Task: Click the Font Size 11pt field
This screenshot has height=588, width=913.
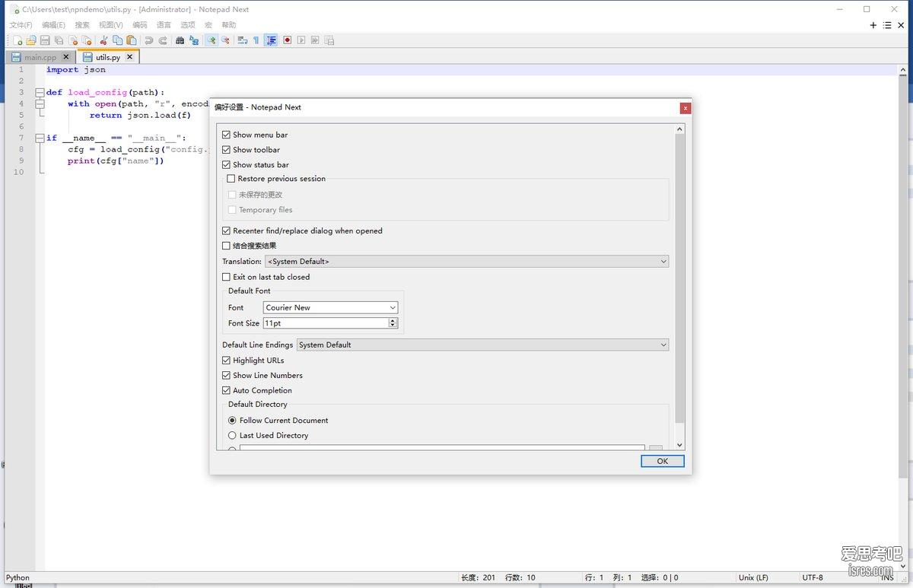Action: pyautogui.click(x=326, y=323)
